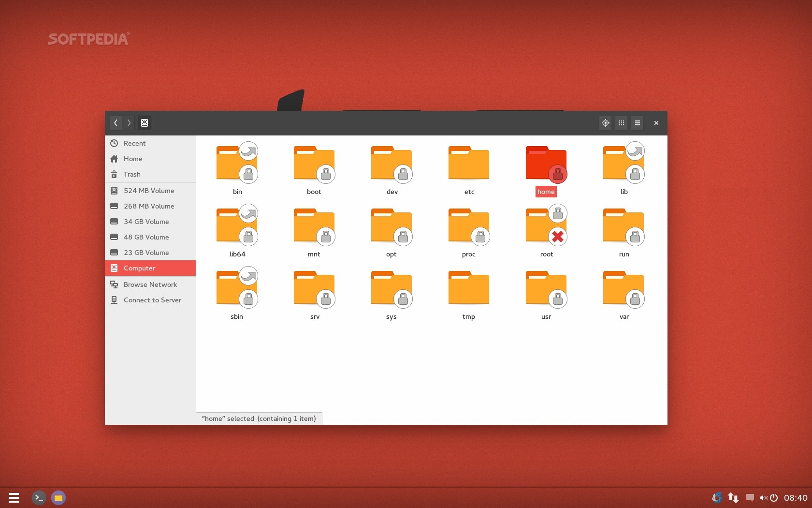The image size is (812, 508).
Task: Open the 34 GB Volume
Action: point(150,222)
